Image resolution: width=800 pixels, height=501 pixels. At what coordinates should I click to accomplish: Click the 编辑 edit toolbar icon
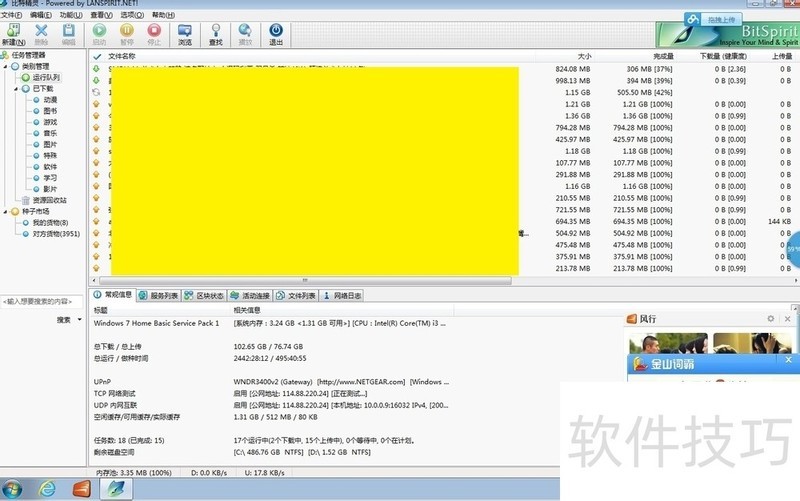[68, 34]
